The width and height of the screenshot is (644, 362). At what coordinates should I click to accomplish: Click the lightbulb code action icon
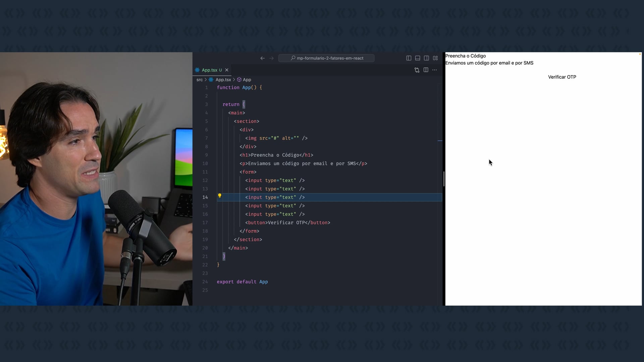[220, 196]
